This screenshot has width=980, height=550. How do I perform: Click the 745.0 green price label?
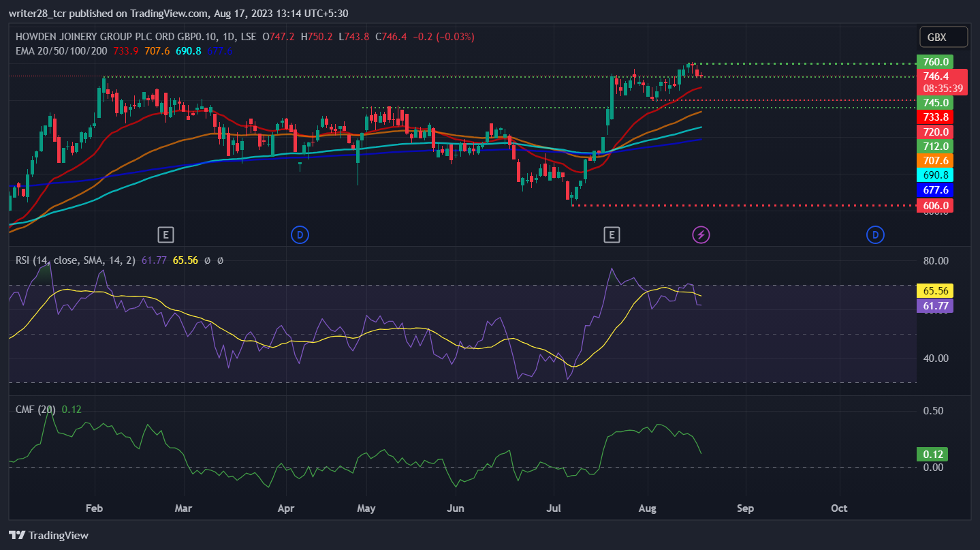[x=935, y=102]
